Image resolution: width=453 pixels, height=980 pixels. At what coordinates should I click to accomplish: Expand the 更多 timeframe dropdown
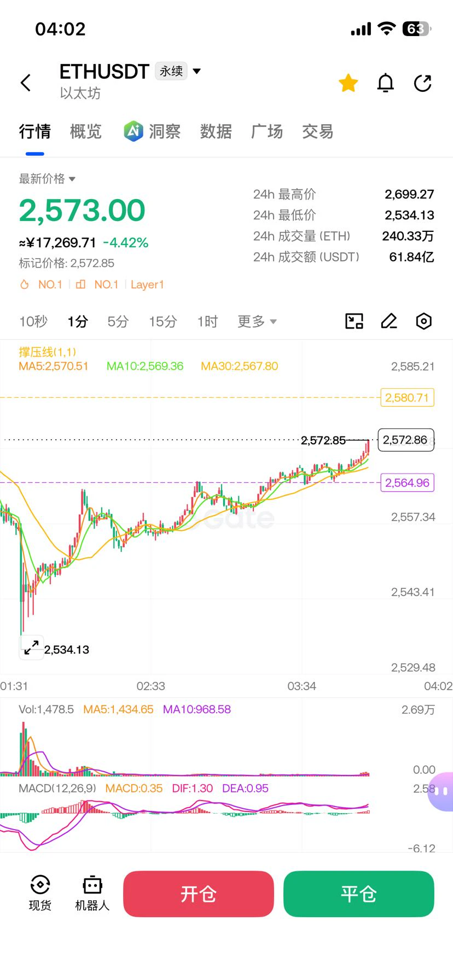coord(257,322)
